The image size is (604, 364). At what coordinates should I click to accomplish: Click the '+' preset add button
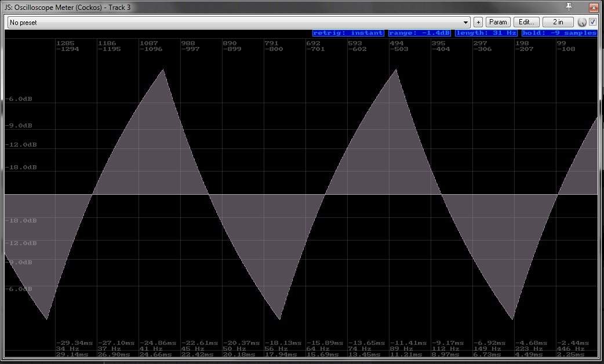[x=478, y=23]
